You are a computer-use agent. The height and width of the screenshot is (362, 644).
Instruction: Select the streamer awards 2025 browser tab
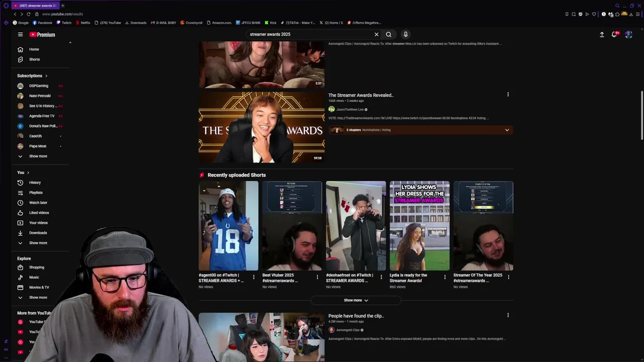[x=35, y=6]
